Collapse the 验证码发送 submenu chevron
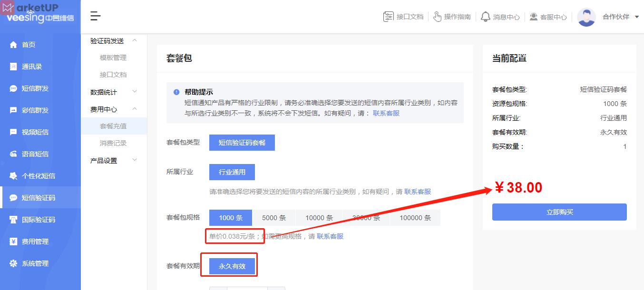This screenshot has width=644, height=290. 135,40
